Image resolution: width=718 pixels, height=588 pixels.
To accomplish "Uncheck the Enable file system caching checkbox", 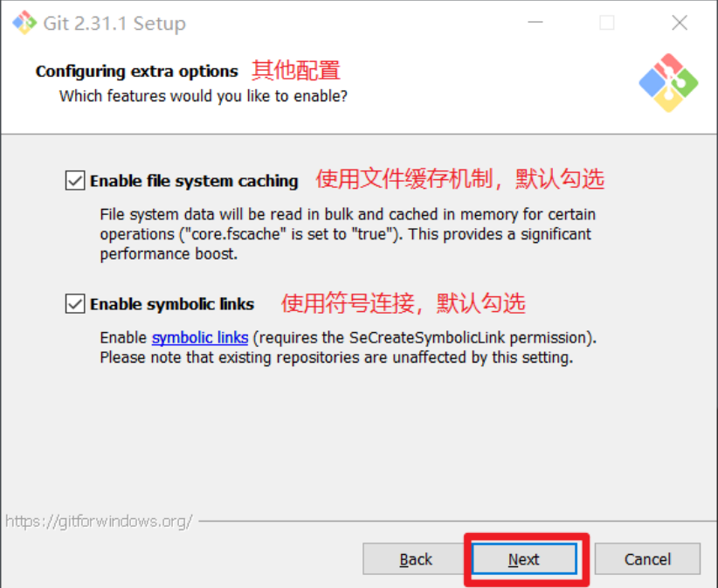I will click(x=75, y=181).
